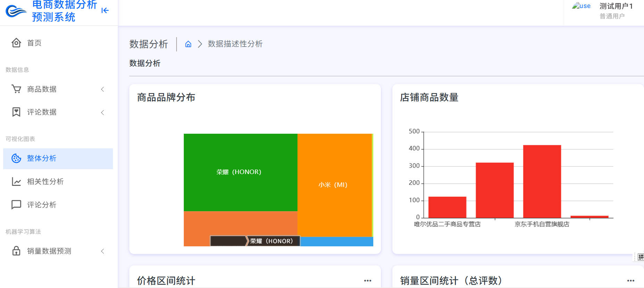Click the tallest bar 京东手机自营旗舰店
Image resolution: width=644 pixels, height=288 pixels.
(x=542, y=181)
